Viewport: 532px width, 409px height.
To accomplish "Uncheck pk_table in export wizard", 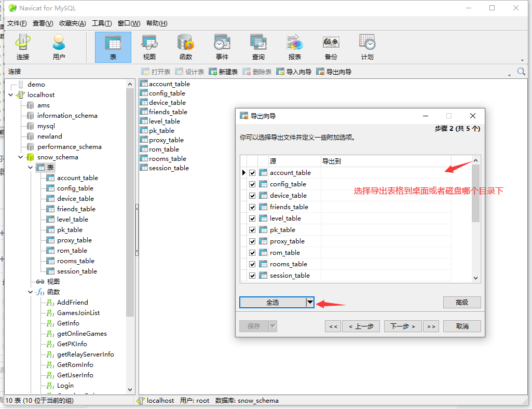I will 252,230.
